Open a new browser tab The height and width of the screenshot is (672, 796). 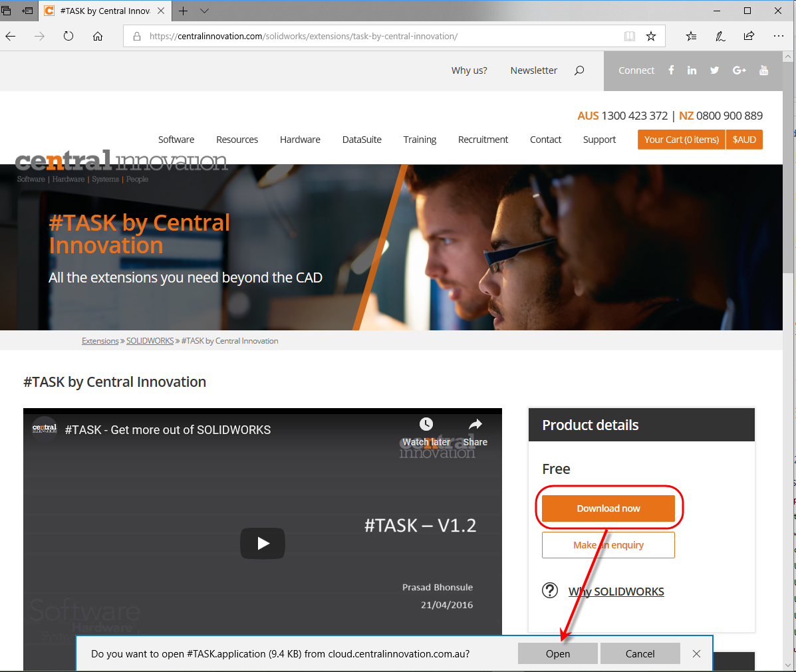coord(184,11)
